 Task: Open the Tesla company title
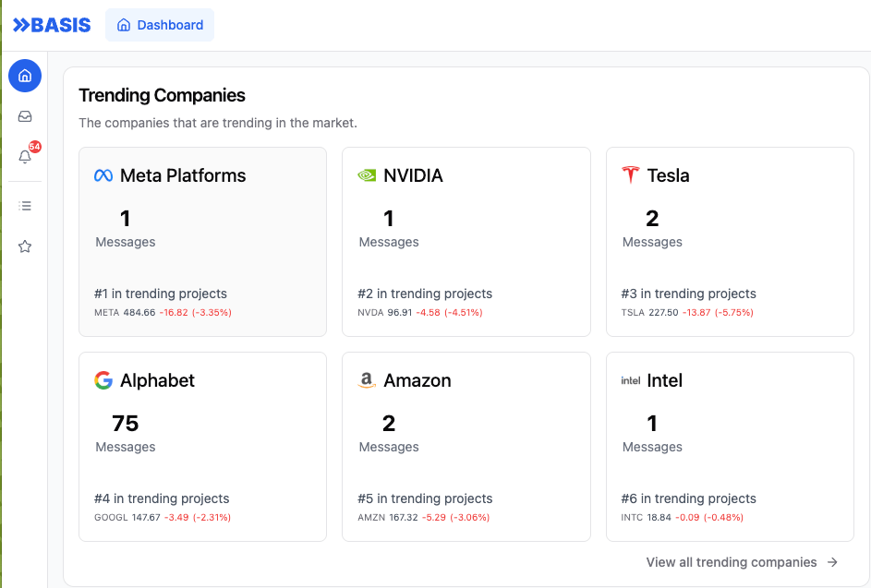click(x=668, y=175)
